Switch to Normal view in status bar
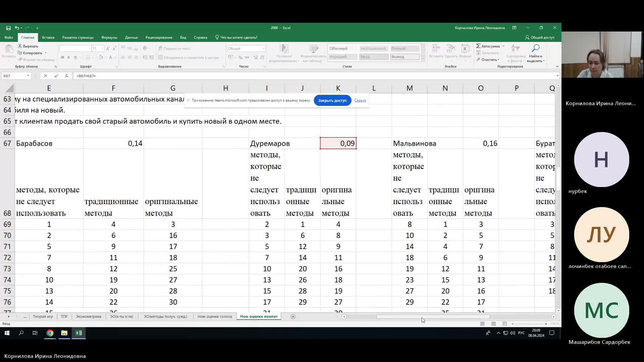Screen dimensions: 644x362 click(x=482, y=324)
